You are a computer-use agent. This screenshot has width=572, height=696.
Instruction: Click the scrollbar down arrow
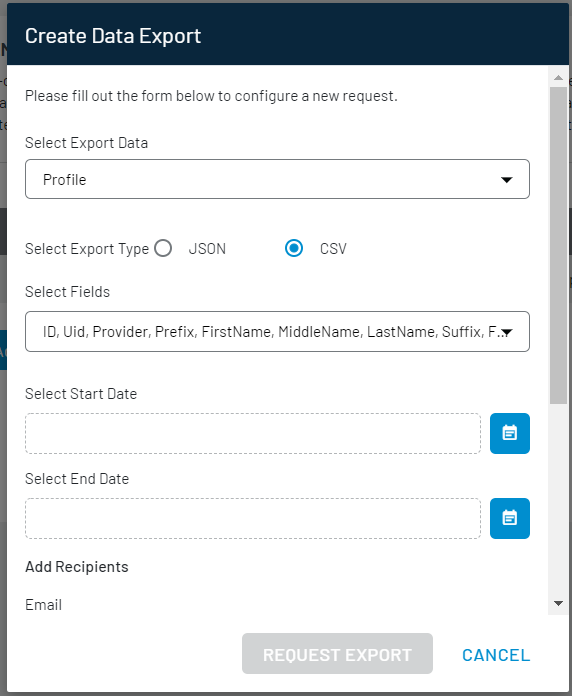click(x=558, y=603)
